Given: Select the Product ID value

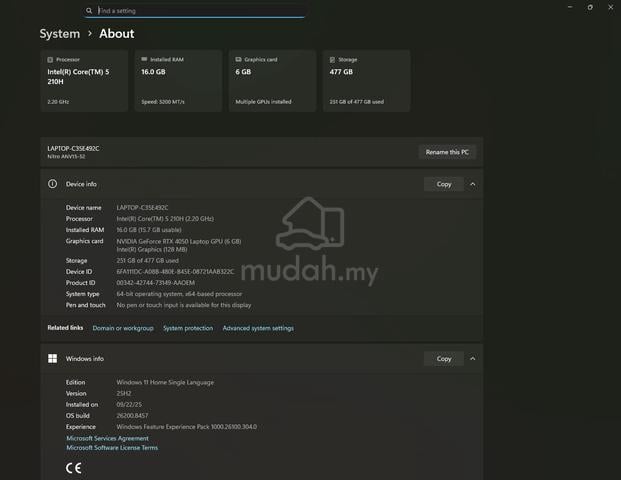Looking at the screenshot, I should tap(156, 283).
